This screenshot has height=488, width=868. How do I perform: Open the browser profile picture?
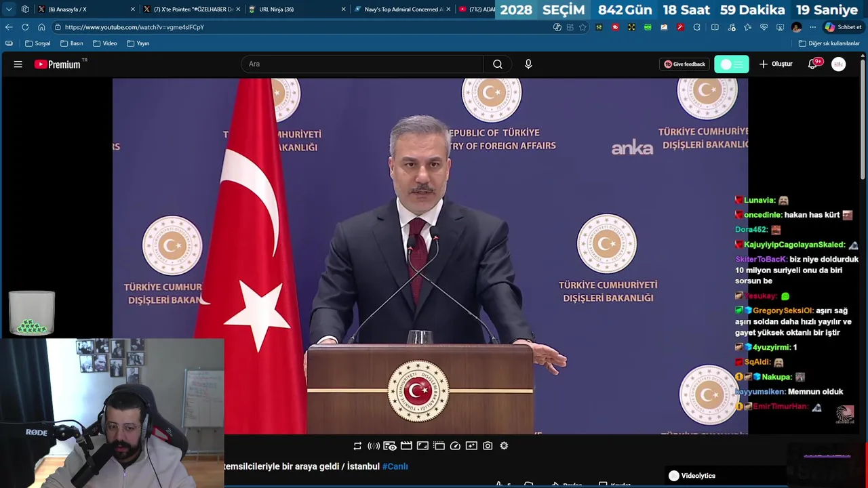(796, 27)
